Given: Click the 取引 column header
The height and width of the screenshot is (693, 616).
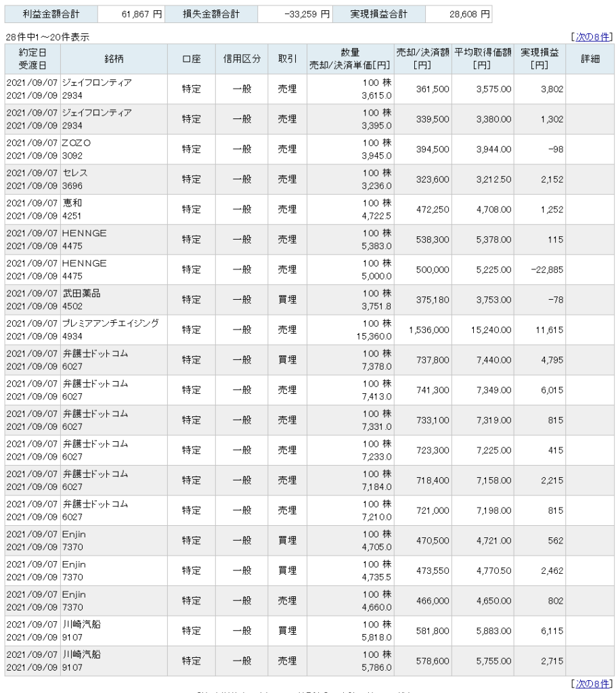Looking at the screenshot, I should click(288, 59).
